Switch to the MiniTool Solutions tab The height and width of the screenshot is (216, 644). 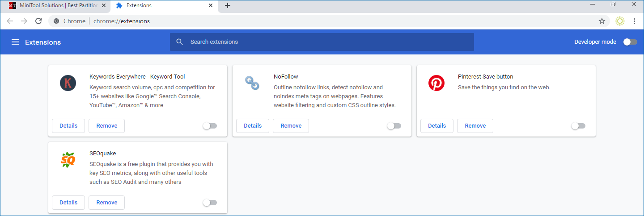click(x=56, y=6)
